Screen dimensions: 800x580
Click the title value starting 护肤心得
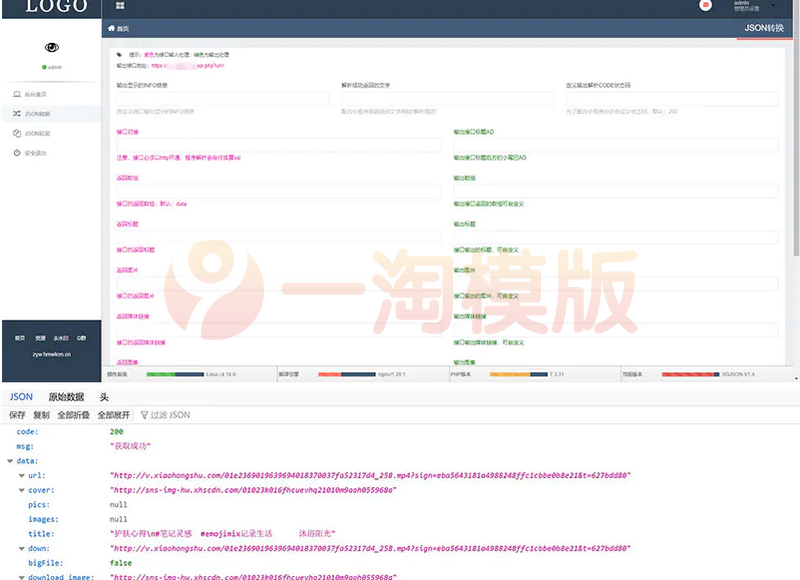coord(222,534)
